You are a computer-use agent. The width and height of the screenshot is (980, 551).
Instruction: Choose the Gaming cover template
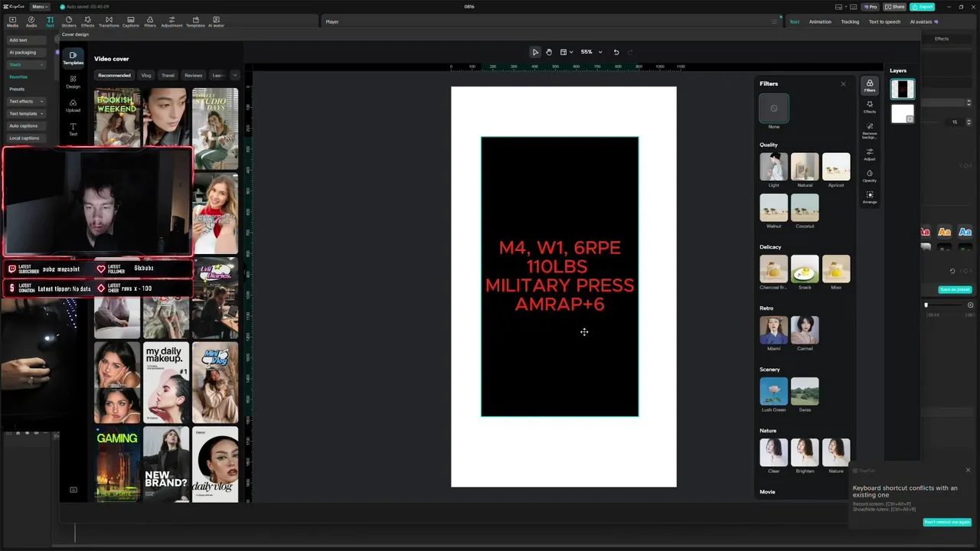pos(117,465)
